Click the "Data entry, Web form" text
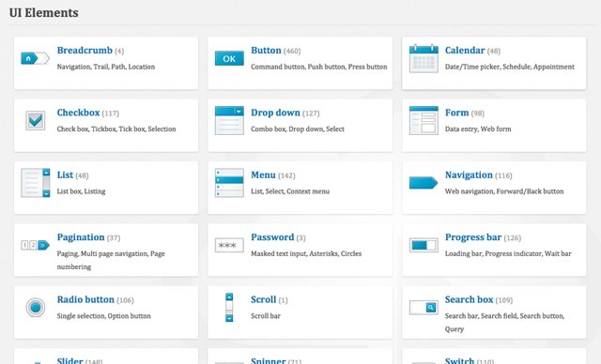This screenshot has height=364, width=601. pyautogui.click(x=478, y=129)
